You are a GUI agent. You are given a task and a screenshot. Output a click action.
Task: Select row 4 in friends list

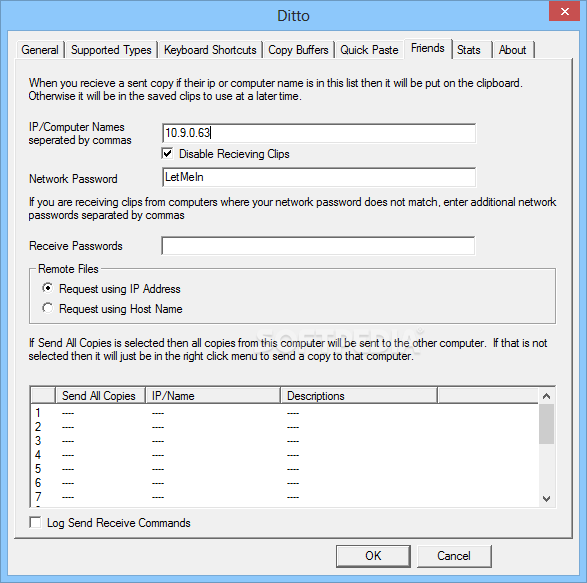coord(285,455)
